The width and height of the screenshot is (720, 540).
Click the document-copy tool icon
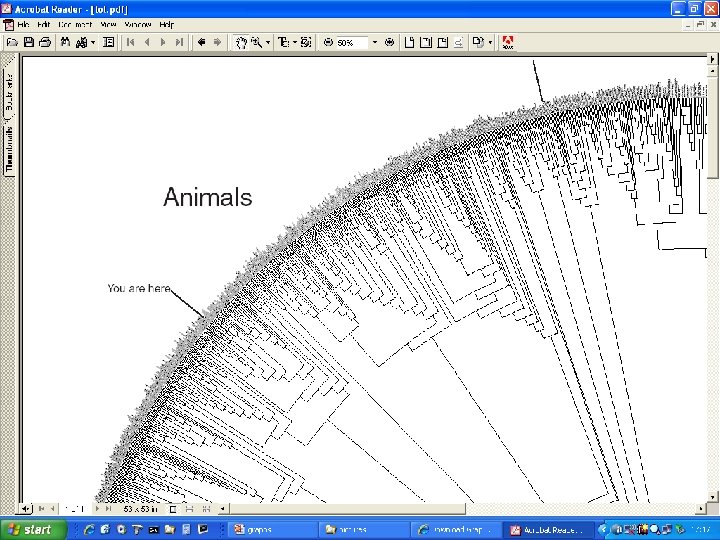pyautogui.click(x=478, y=42)
